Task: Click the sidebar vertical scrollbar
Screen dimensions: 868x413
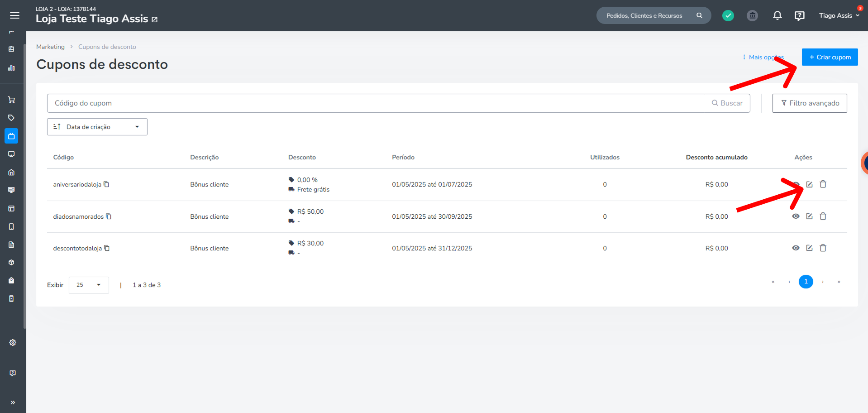Action: pyautogui.click(x=24, y=186)
